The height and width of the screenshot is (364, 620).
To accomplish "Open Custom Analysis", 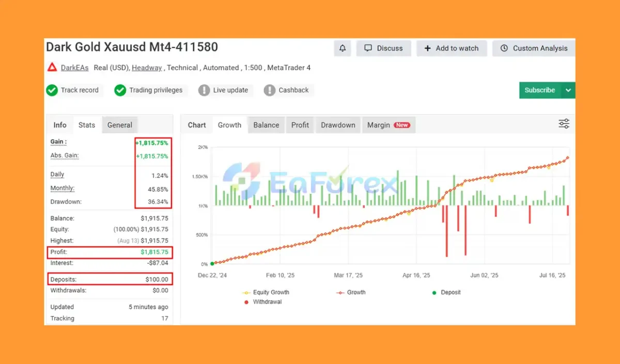I will point(534,48).
